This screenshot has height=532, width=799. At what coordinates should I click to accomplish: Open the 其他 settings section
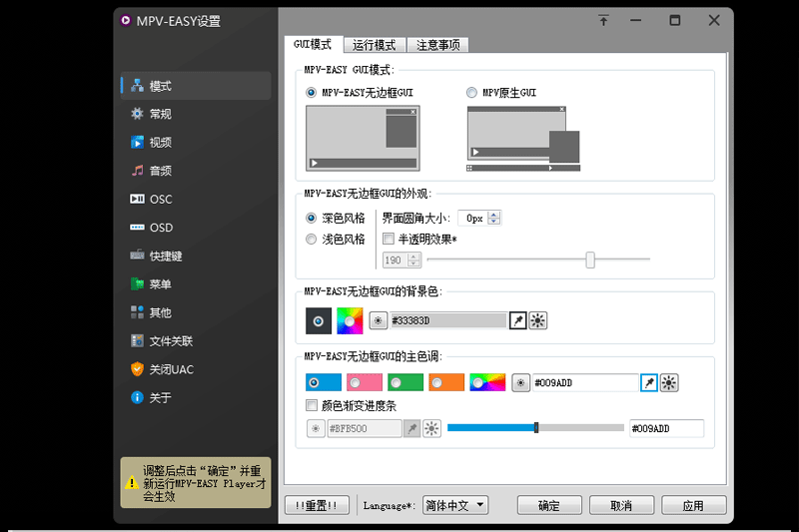[x=196, y=312]
